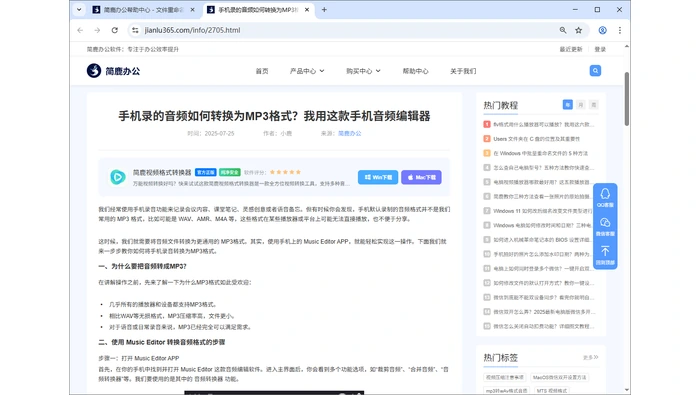Viewport: 700px width, 395px height.
Task: Close the 手机录的音频如何转换为MP3 tab
Action: click(307, 9)
